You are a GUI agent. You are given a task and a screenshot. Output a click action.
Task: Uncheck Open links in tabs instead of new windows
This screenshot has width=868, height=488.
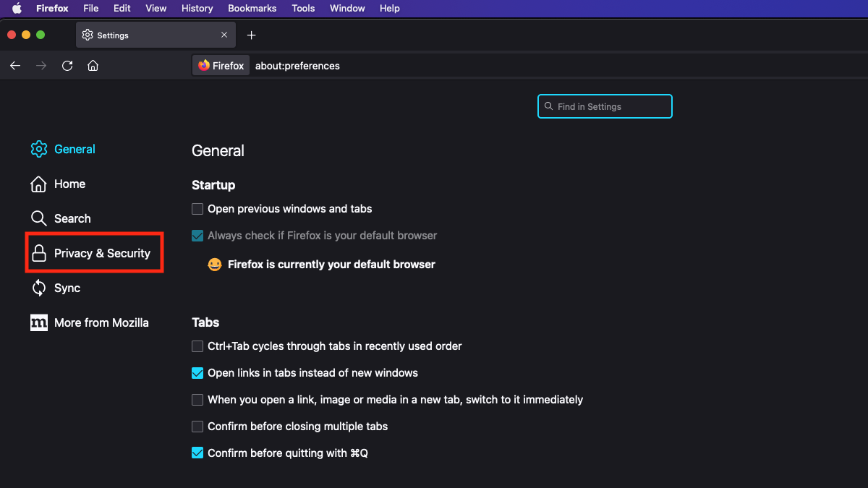tap(197, 373)
